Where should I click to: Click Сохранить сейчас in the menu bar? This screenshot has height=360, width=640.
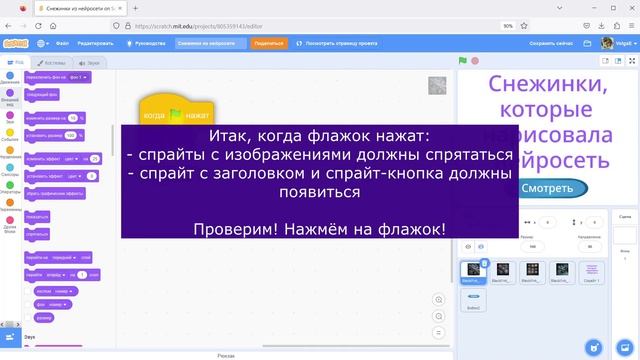pos(551,43)
